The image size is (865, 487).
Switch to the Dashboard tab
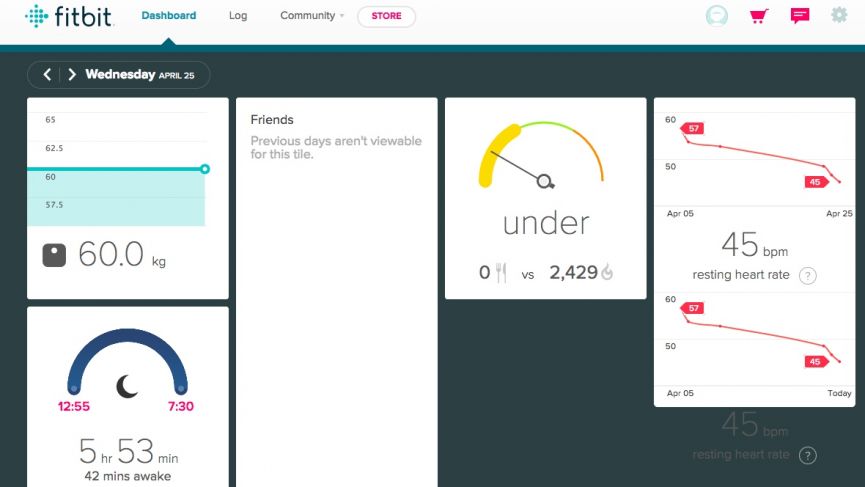tap(168, 16)
